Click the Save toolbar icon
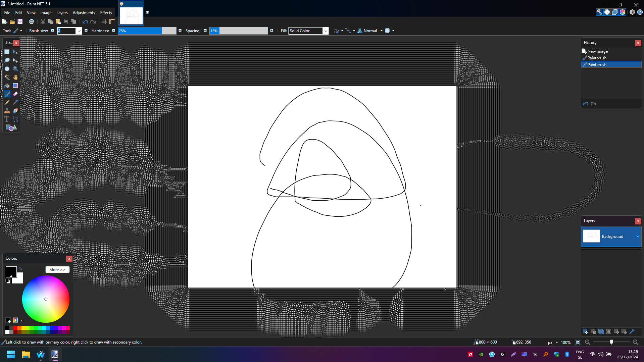The width and height of the screenshot is (644, 362). click(20, 21)
